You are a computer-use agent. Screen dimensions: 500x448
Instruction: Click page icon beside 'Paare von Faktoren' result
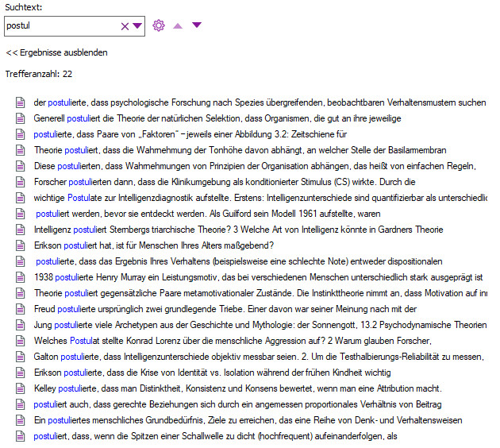[x=21, y=134]
